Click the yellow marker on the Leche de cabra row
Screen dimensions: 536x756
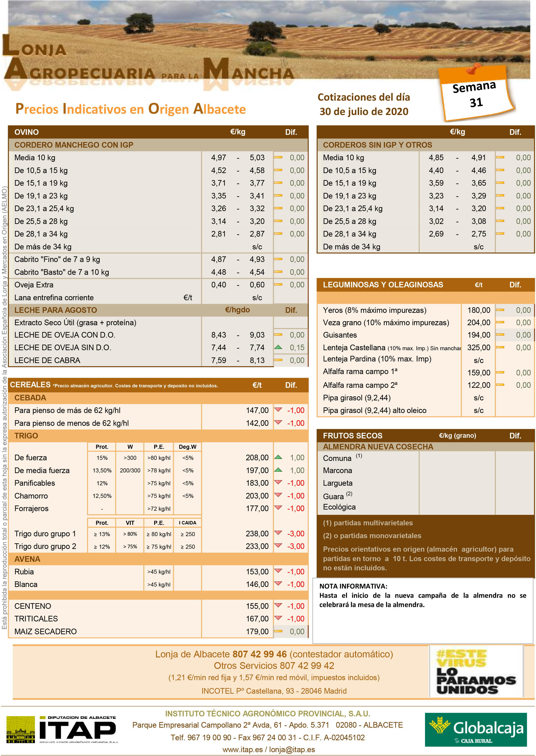(278, 360)
